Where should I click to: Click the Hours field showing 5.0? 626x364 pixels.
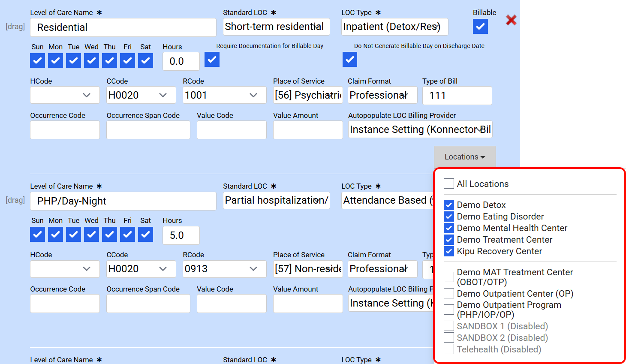tap(181, 235)
